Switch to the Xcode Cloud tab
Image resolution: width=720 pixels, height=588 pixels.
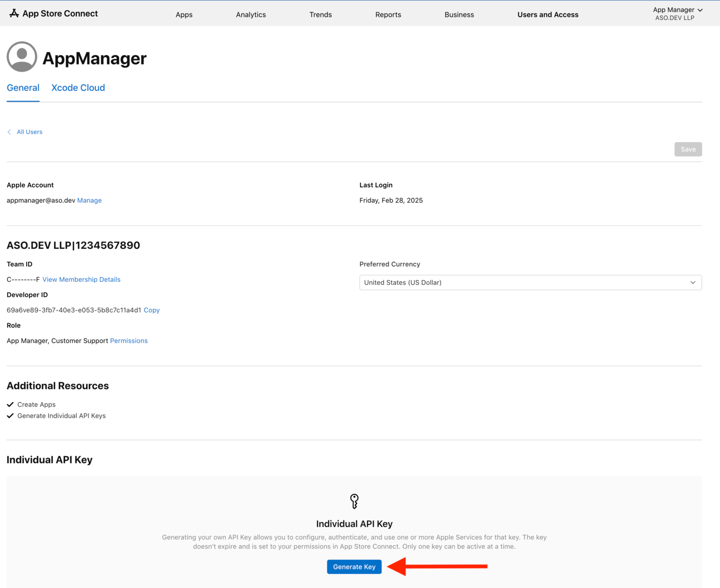pyautogui.click(x=78, y=88)
